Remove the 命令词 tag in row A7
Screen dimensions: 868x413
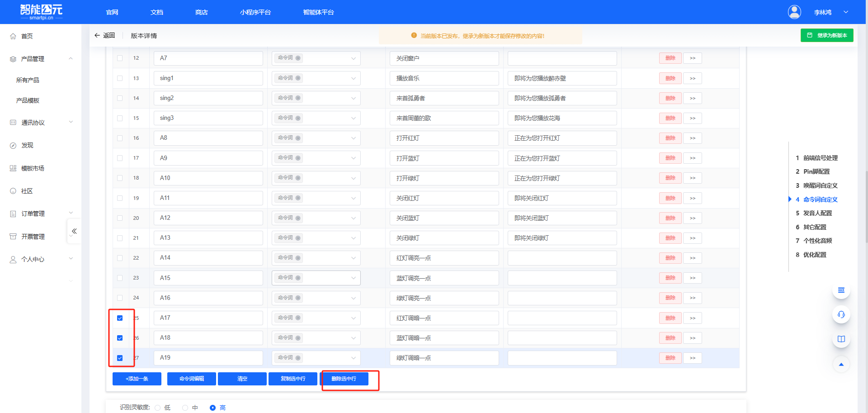tap(298, 58)
